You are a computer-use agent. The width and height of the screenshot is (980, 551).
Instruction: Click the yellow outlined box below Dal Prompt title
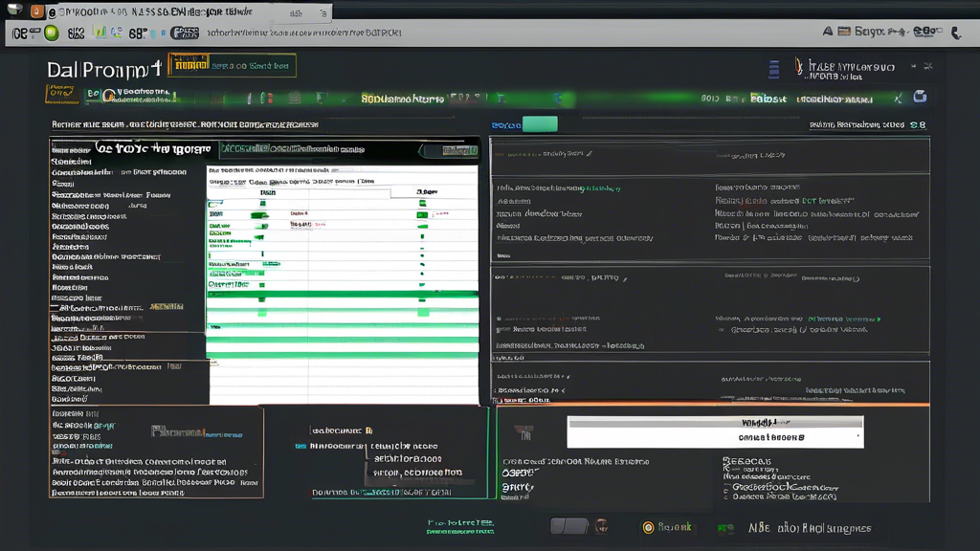click(x=62, y=94)
